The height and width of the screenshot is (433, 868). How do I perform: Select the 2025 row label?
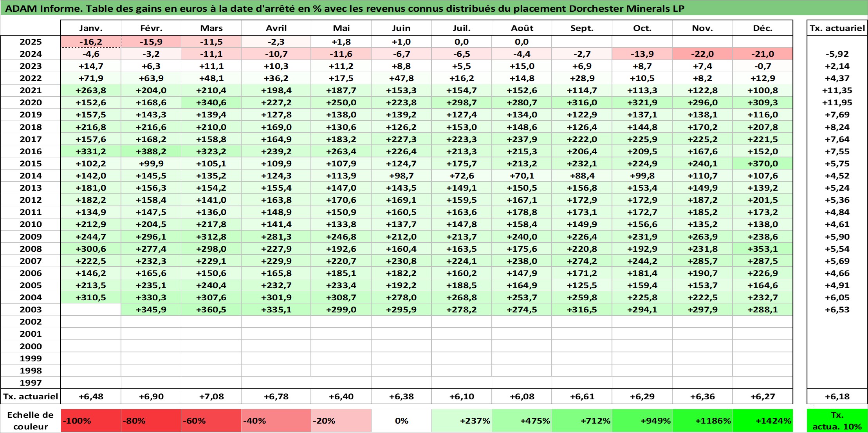pos(31,41)
